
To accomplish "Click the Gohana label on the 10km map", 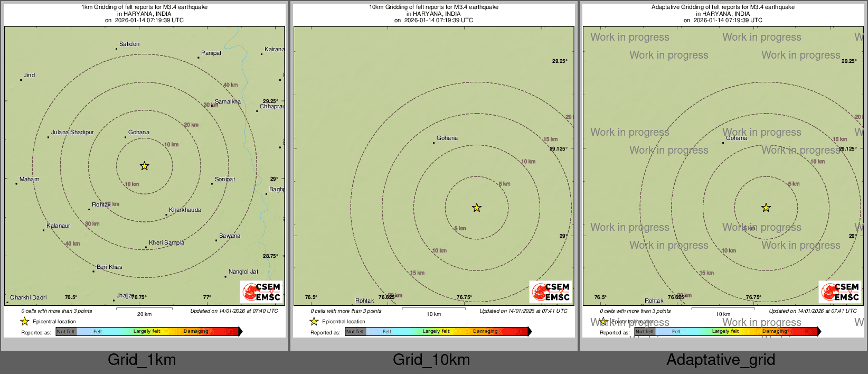I will [x=447, y=138].
